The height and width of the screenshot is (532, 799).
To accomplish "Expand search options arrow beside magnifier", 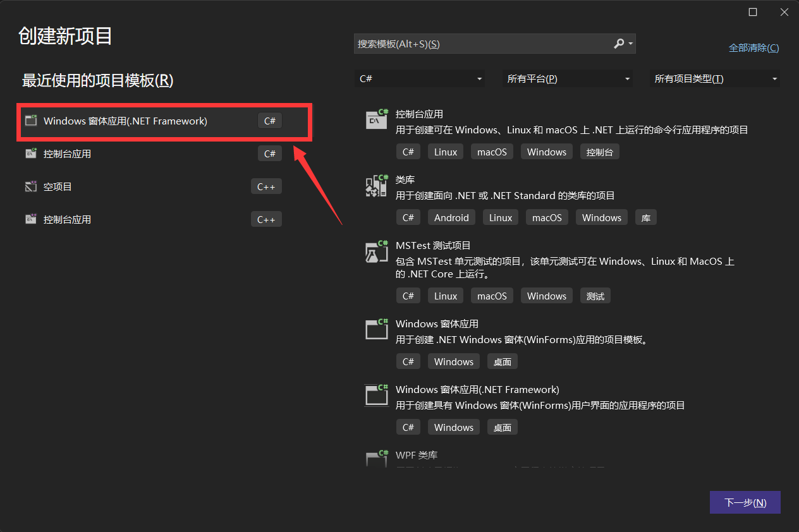I will [x=630, y=44].
